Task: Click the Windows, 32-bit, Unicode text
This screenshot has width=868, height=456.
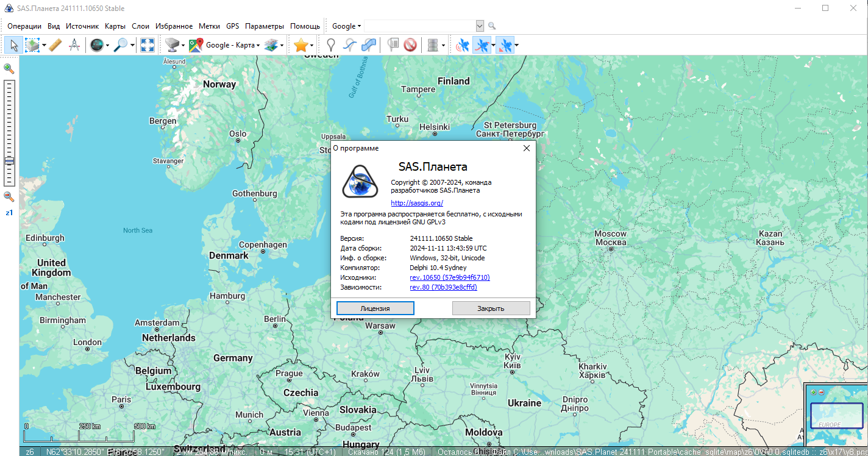Action: 447,258
